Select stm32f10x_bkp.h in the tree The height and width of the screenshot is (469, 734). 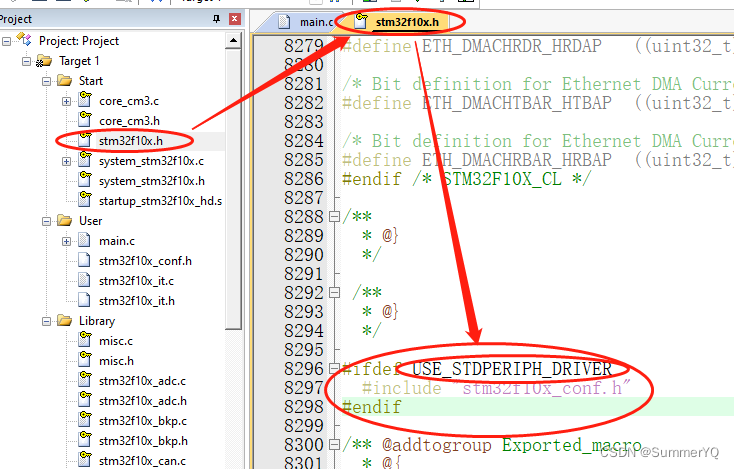143,441
